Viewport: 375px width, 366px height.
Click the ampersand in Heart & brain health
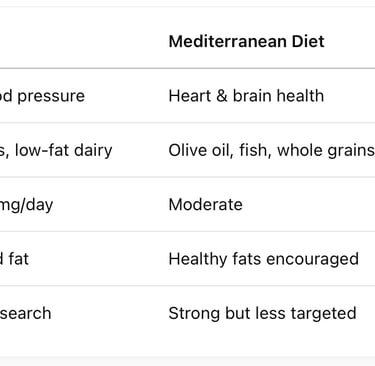pyautogui.click(x=222, y=96)
